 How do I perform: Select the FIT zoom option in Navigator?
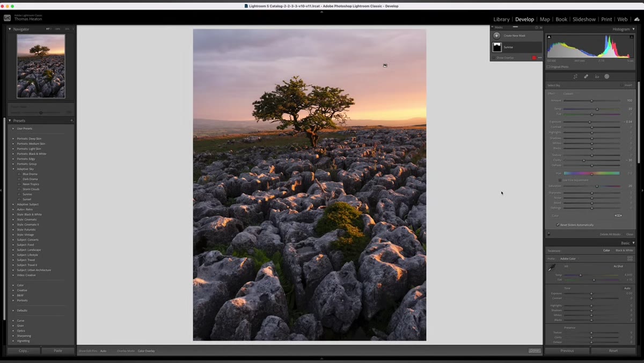click(x=48, y=29)
